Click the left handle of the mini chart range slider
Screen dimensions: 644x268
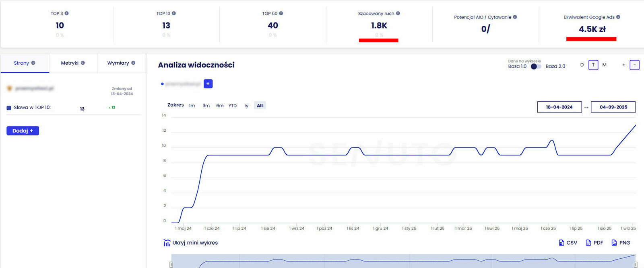(171, 264)
